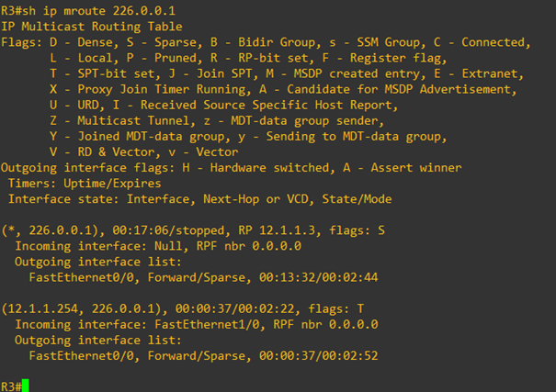Click the RP address 12.1.1.3
The image size is (556, 392).
click(x=287, y=230)
